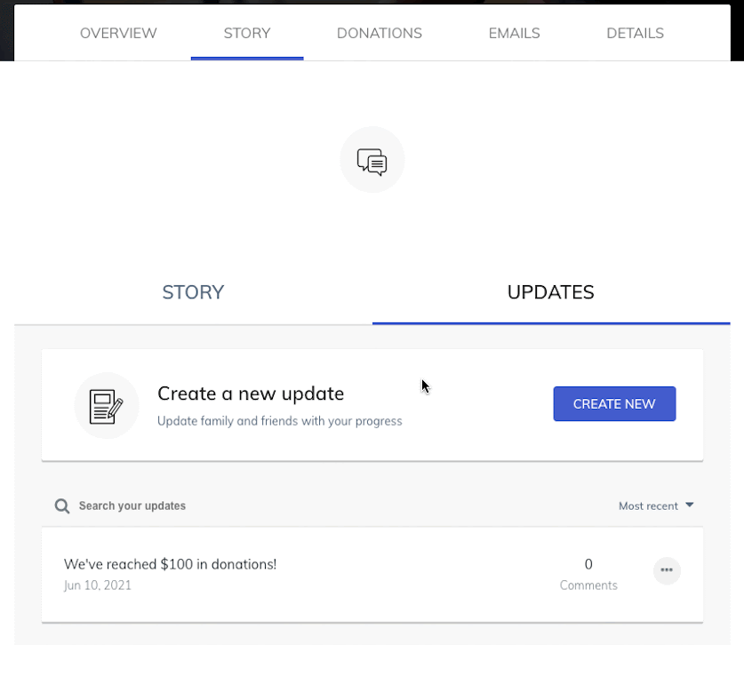This screenshot has width=744, height=700.
Task: Click the Create a new update heading
Action: click(x=251, y=394)
